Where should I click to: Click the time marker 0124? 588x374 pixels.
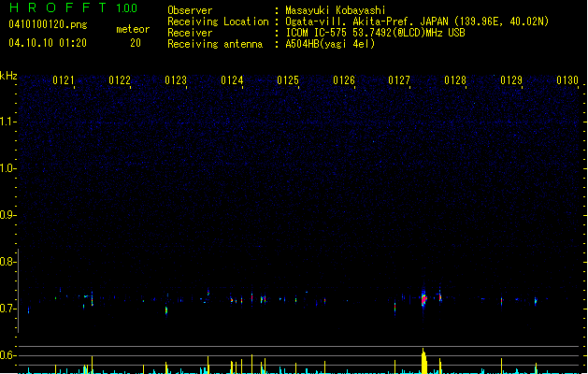[x=232, y=80]
